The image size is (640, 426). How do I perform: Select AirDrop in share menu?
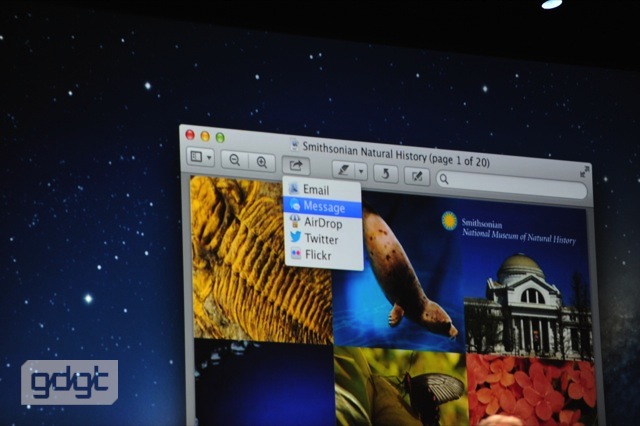pyautogui.click(x=323, y=223)
